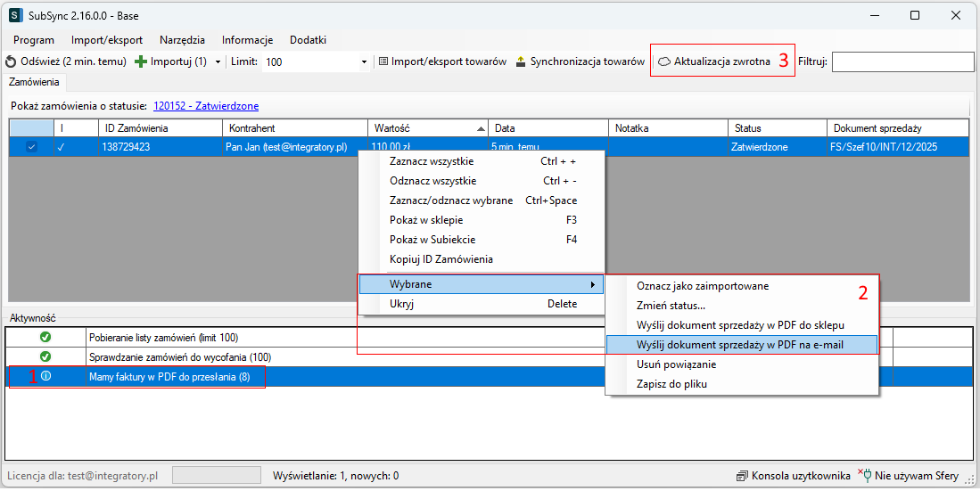Select Zmień status... submenu item
Image resolution: width=980 pixels, height=491 pixels.
pyautogui.click(x=742, y=306)
